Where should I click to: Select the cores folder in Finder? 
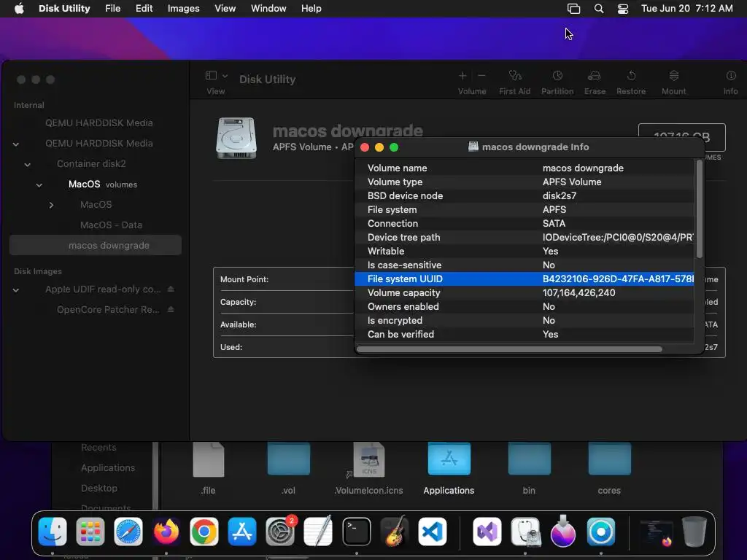[609, 468]
